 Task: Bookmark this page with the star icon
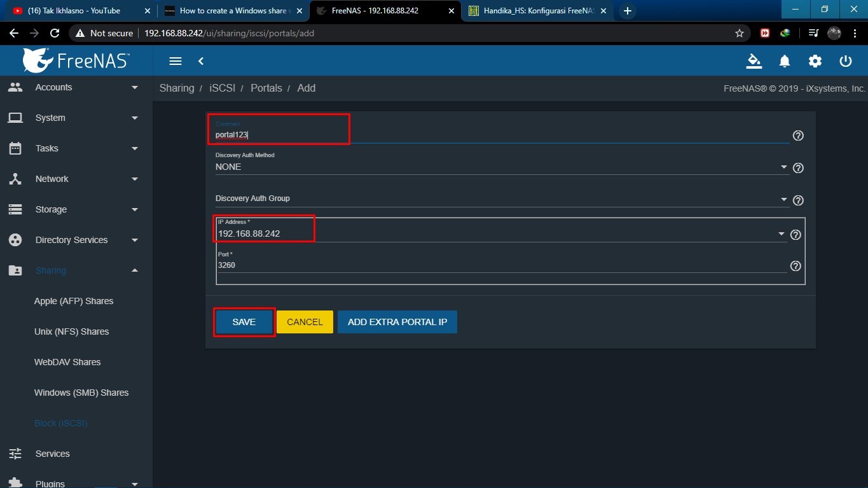pos(740,33)
